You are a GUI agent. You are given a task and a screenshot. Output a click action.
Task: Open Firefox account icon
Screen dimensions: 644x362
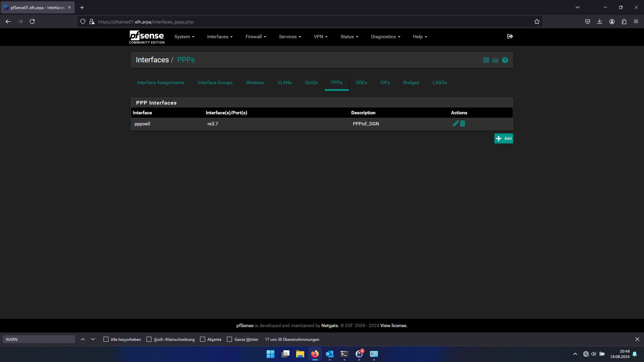coord(612,22)
